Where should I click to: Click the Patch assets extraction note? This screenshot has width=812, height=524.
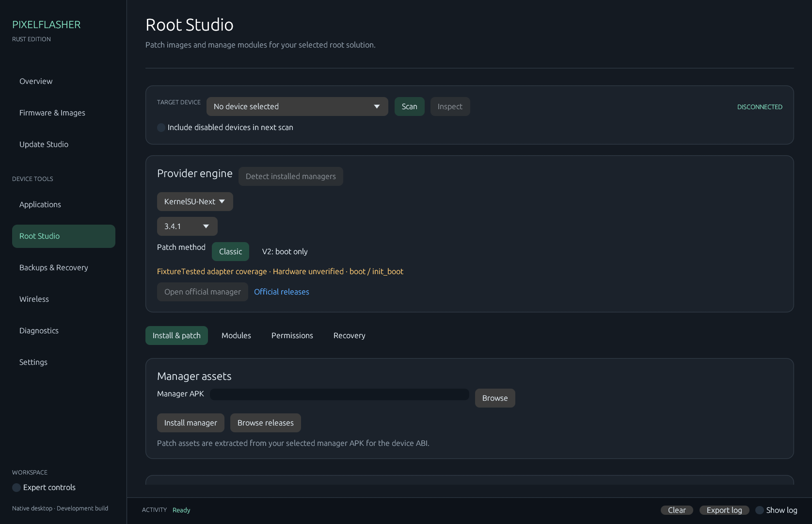[293, 443]
